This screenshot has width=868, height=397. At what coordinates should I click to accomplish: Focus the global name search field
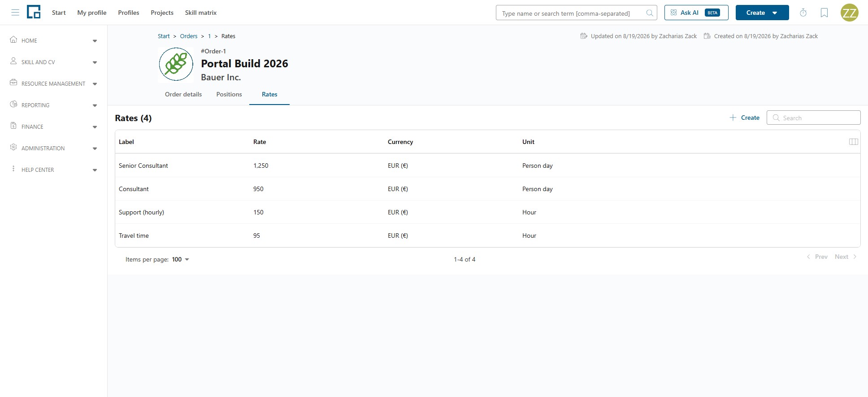point(576,13)
